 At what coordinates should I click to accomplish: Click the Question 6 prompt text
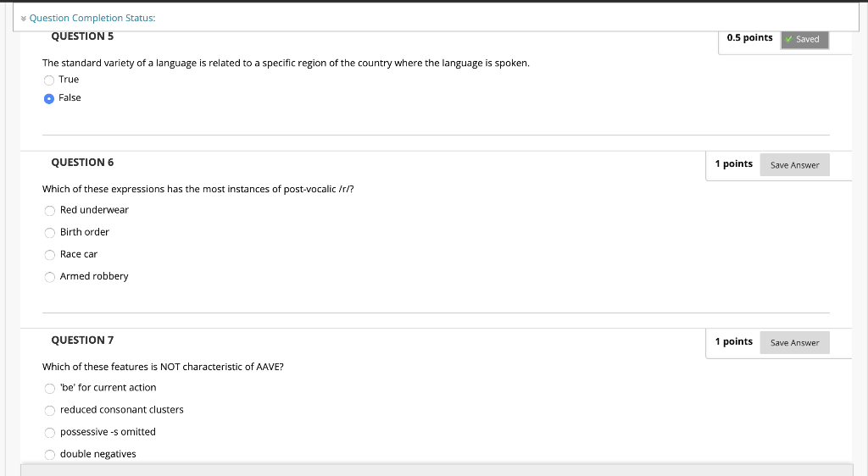pos(198,189)
